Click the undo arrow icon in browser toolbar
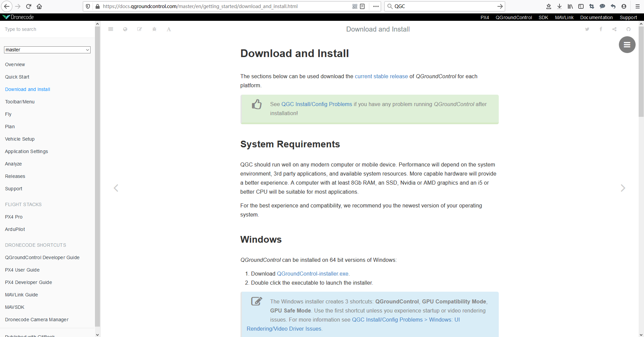The image size is (644, 337). [x=613, y=6]
